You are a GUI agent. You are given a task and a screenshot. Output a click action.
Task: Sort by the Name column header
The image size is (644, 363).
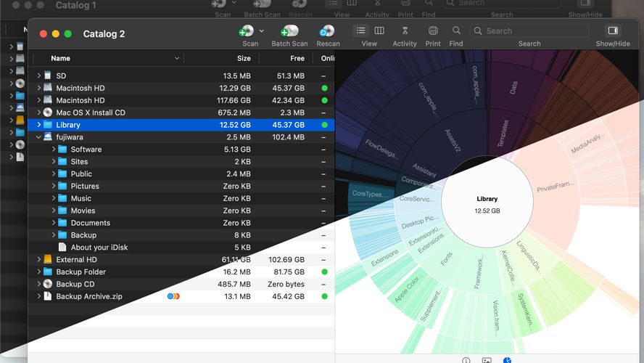pyautogui.click(x=60, y=58)
